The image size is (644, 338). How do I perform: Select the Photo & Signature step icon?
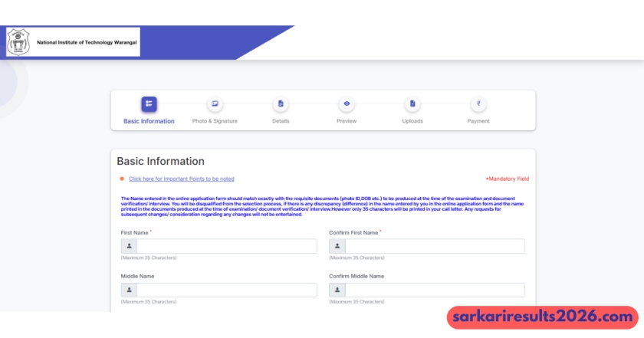tap(215, 104)
